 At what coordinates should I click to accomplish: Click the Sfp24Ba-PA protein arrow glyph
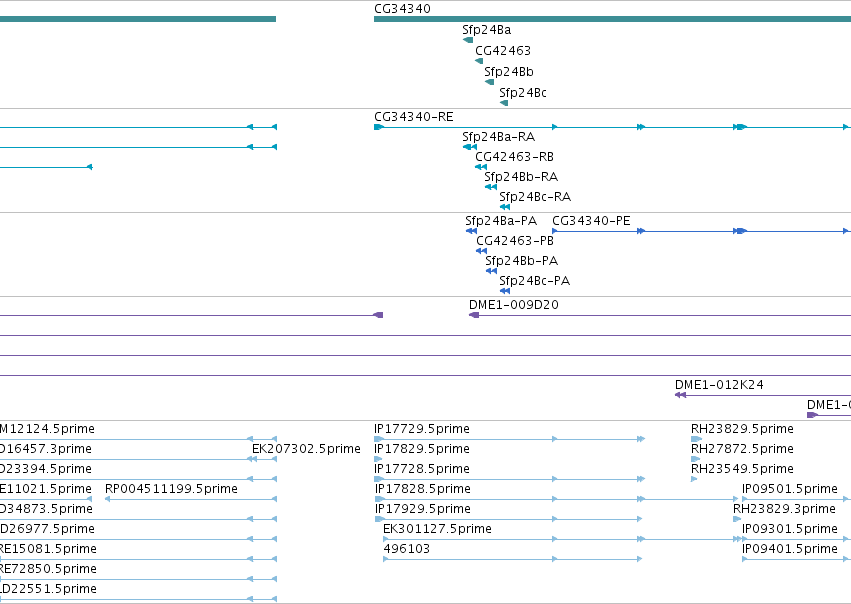tap(471, 231)
